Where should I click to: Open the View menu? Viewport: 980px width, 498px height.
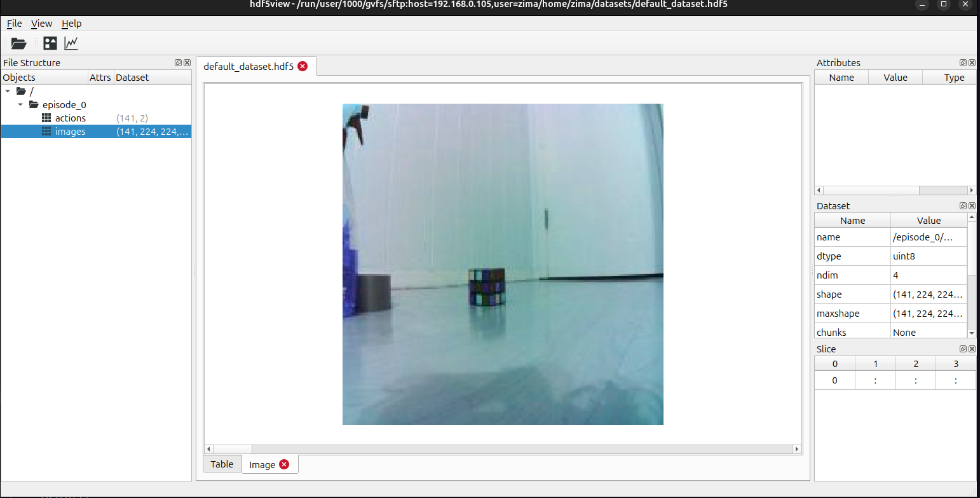(x=41, y=24)
